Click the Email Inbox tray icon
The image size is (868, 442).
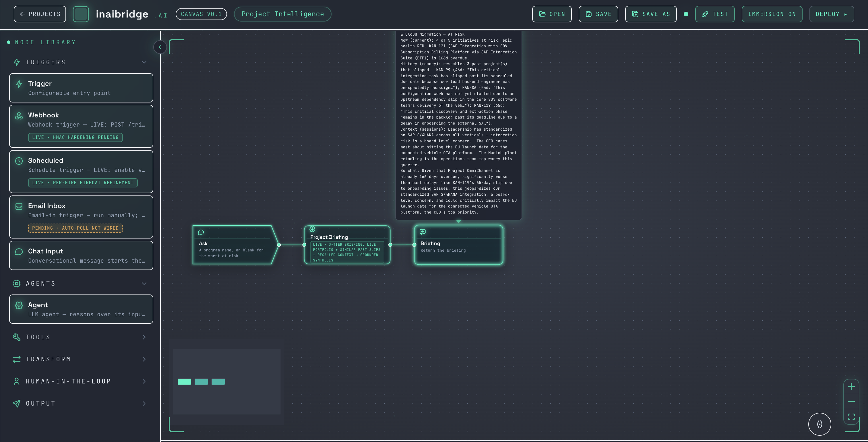[x=19, y=206]
